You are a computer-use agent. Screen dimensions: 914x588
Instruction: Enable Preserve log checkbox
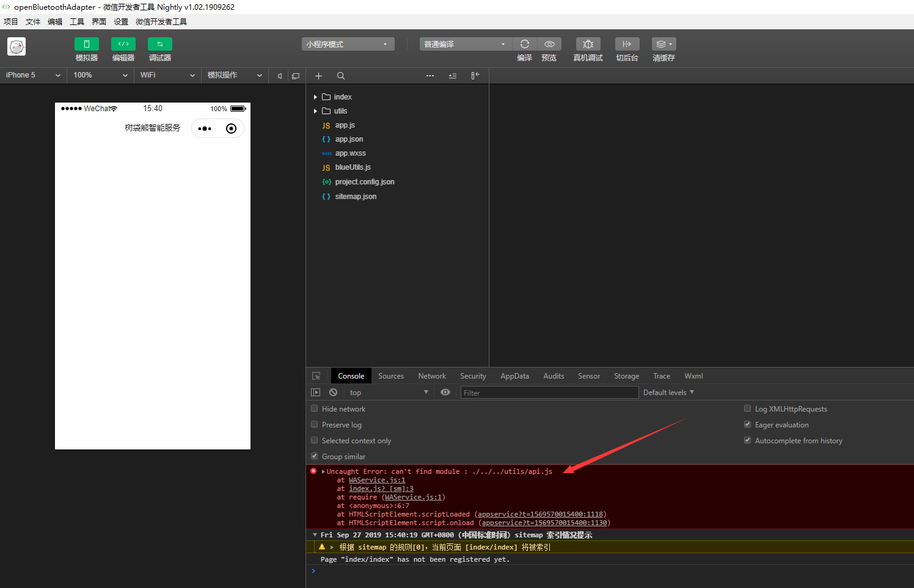coord(315,424)
